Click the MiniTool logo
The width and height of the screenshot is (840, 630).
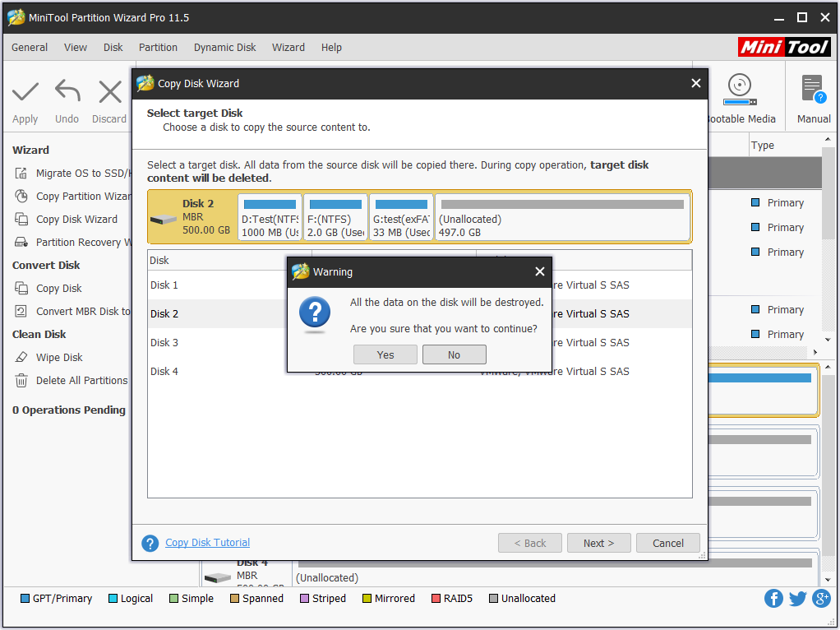pyautogui.click(x=784, y=47)
